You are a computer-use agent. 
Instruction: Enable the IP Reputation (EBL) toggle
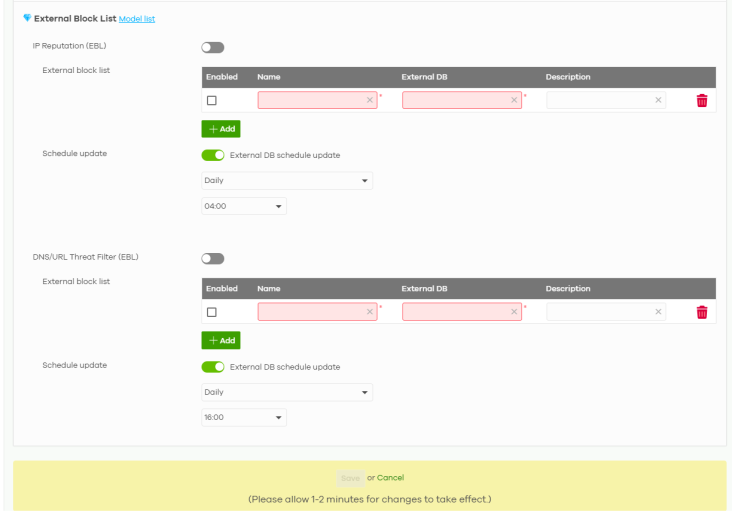click(x=213, y=47)
